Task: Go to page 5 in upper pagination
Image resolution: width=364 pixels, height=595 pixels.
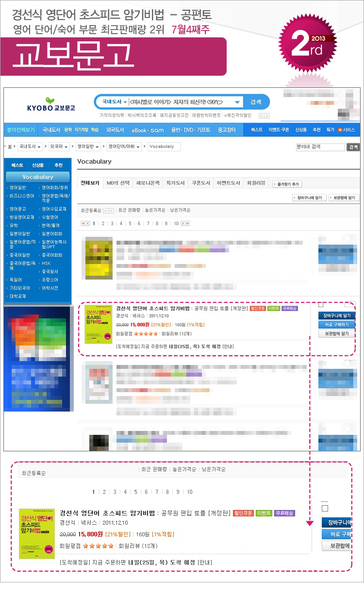Action: click(x=130, y=223)
